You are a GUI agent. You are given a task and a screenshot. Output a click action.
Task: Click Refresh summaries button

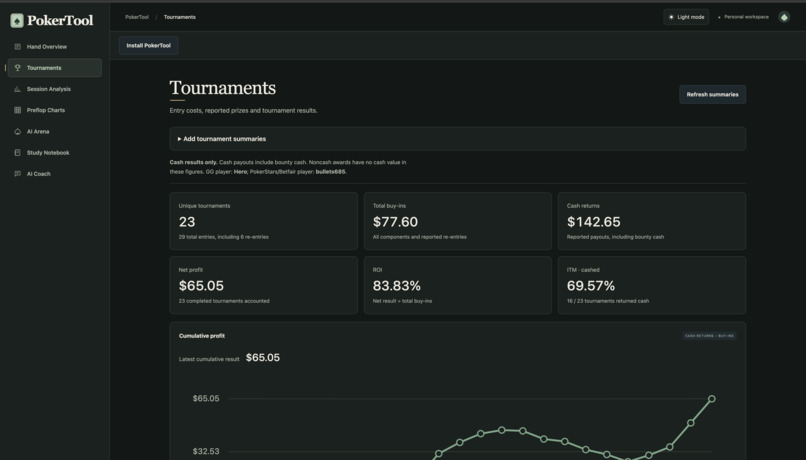click(712, 95)
